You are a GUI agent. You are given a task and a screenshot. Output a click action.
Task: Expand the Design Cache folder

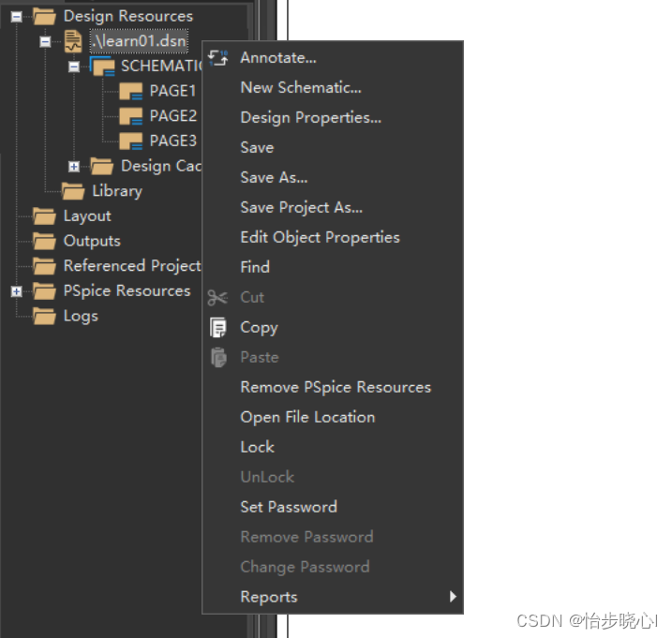click(x=74, y=167)
